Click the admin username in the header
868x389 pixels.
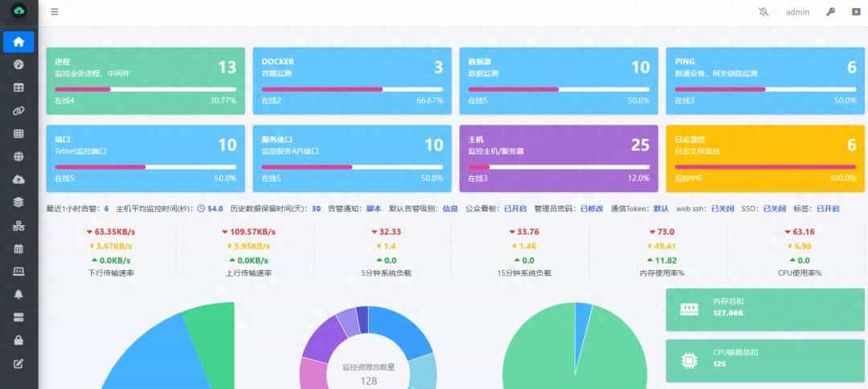[798, 11]
